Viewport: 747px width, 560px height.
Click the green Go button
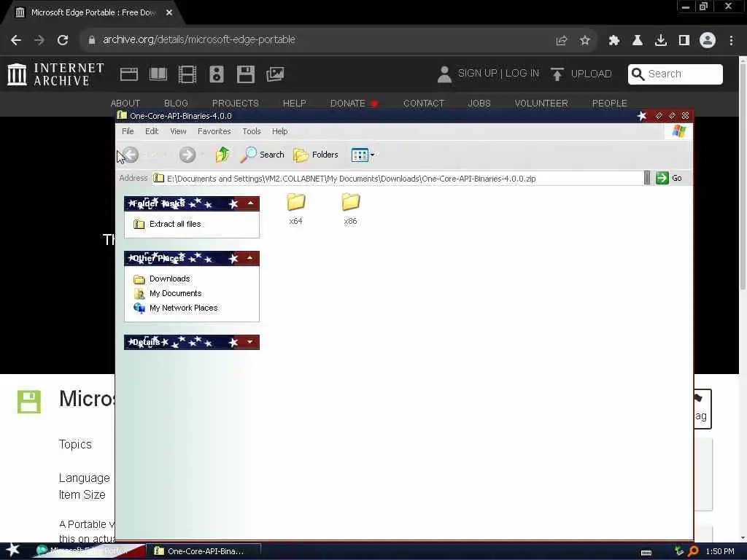[669, 178]
